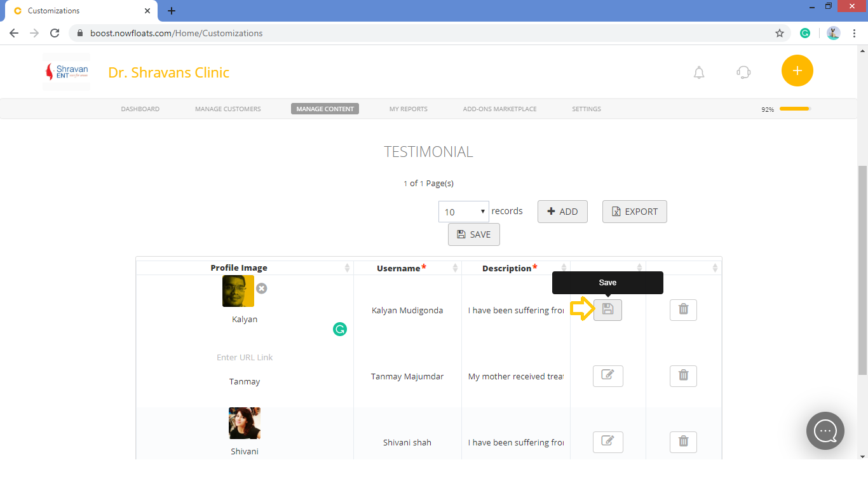The width and height of the screenshot is (868, 488).
Task: Open Add-ons Marketplace
Action: pos(500,109)
